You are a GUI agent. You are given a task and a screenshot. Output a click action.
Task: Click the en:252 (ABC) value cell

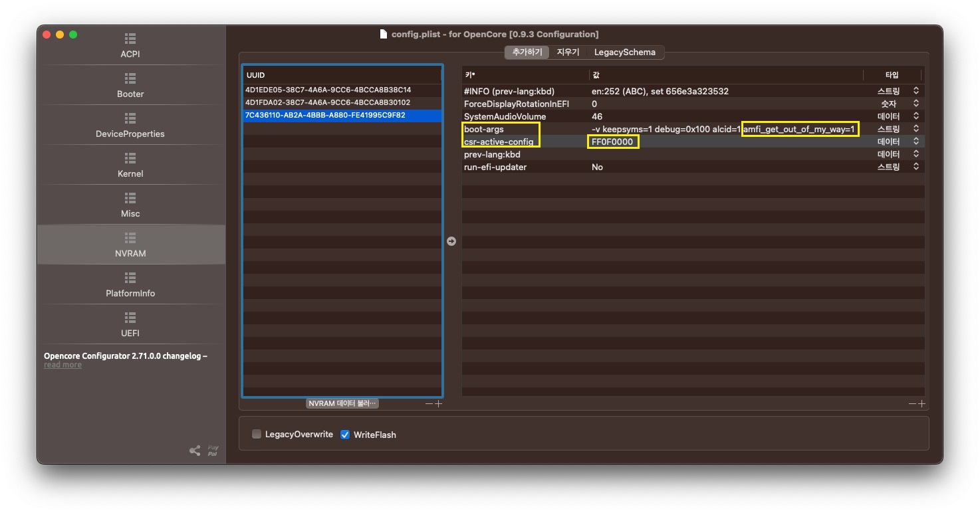tap(660, 91)
